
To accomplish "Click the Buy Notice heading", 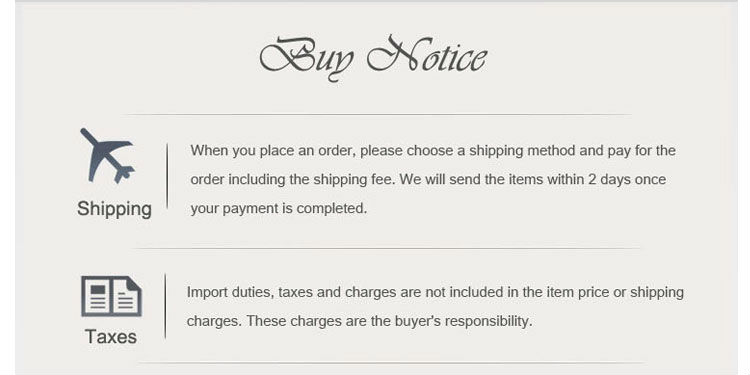I will coord(374,58).
